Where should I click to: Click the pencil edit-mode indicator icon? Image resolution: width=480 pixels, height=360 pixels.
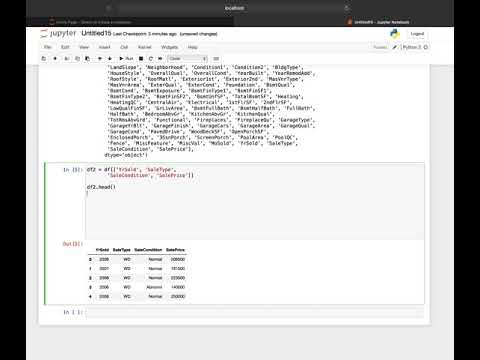tap(395, 47)
